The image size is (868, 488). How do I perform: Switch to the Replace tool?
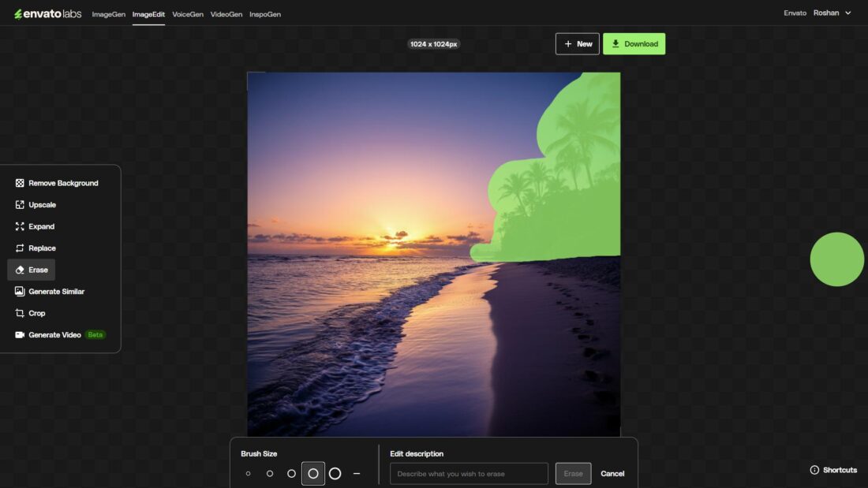tap(42, 248)
